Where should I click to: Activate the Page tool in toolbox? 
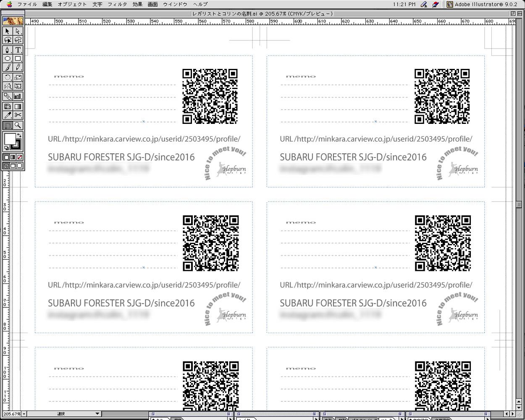8,125
